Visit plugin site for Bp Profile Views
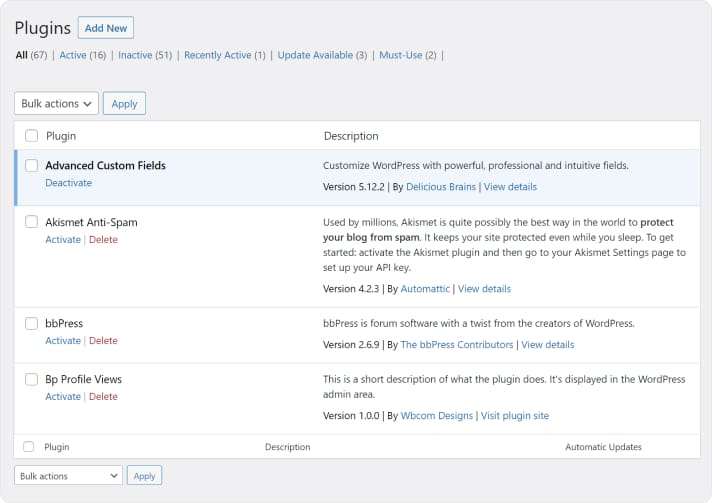The image size is (712, 503). point(514,416)
